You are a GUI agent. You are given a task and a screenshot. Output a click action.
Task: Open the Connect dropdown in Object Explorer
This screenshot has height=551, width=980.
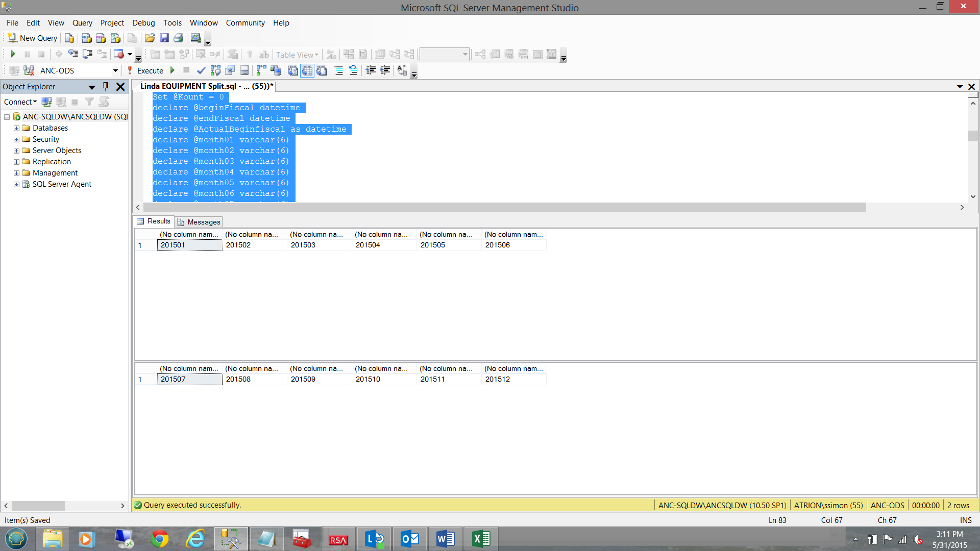(20, 102)
